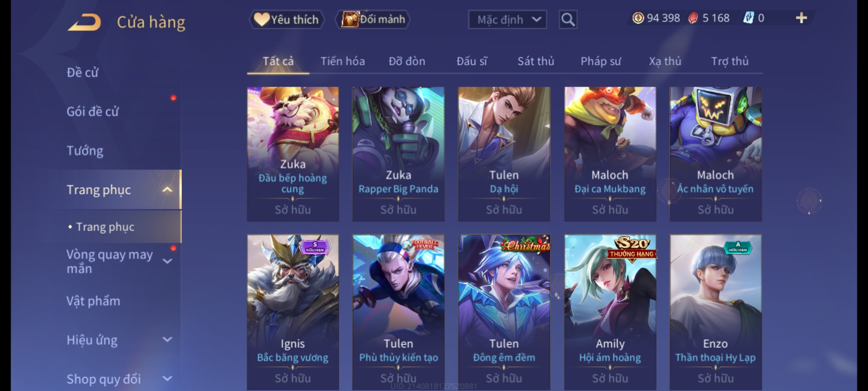The image size is (868, 391).
Task: Tap the back arrow icon beside Cửa hàng
Action: pyautogui.click(x=84, y=22)
